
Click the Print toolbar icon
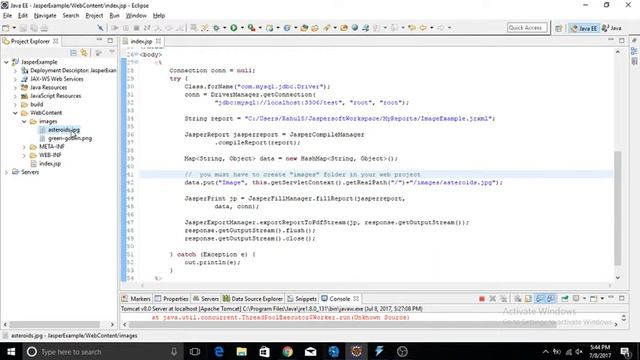pyautogui.click(x=44, y=28)
